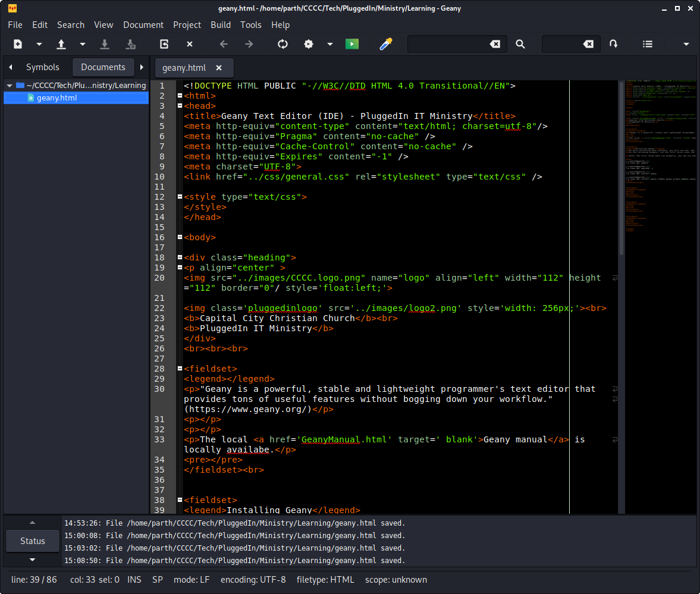The height and width of the screenshot is (594, 700).
Task: Click the magnifier search icon
Action: click(520, 44)
